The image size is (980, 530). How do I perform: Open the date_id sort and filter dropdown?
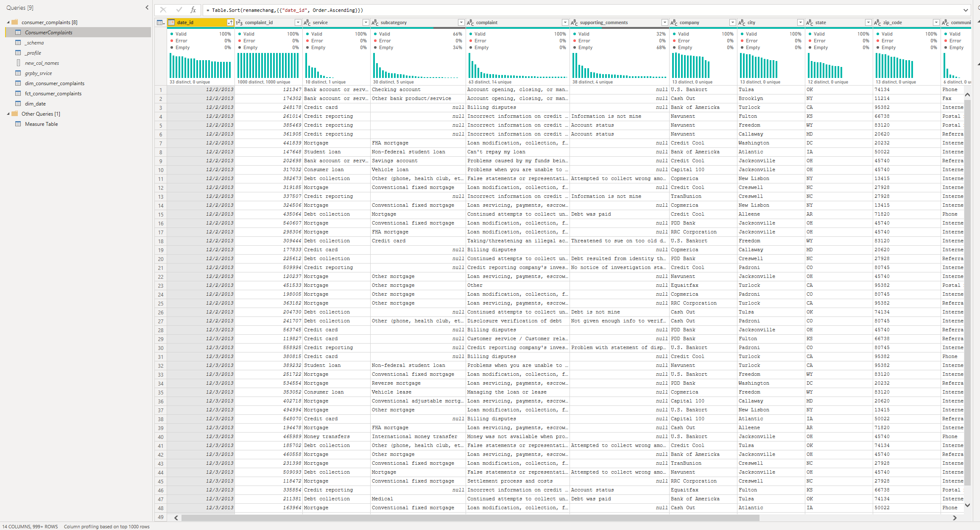(230, 22)
